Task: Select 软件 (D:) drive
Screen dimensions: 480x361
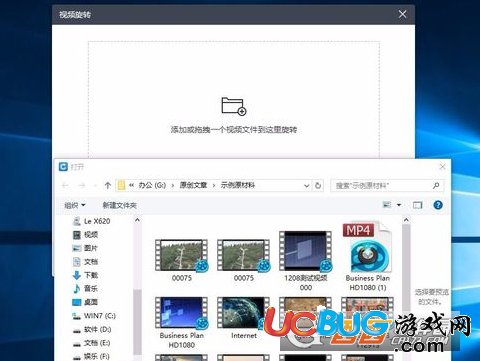Action: 92,329
